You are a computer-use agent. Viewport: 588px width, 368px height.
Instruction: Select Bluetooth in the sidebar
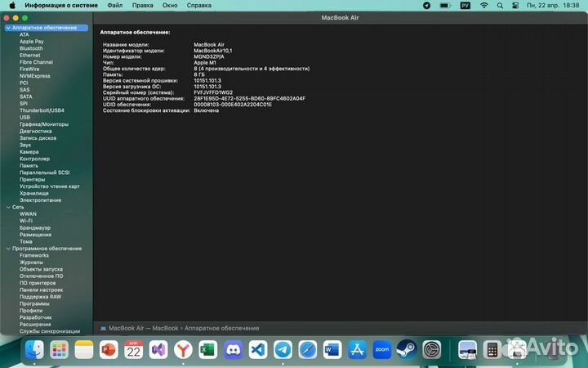tap(31, 48)
